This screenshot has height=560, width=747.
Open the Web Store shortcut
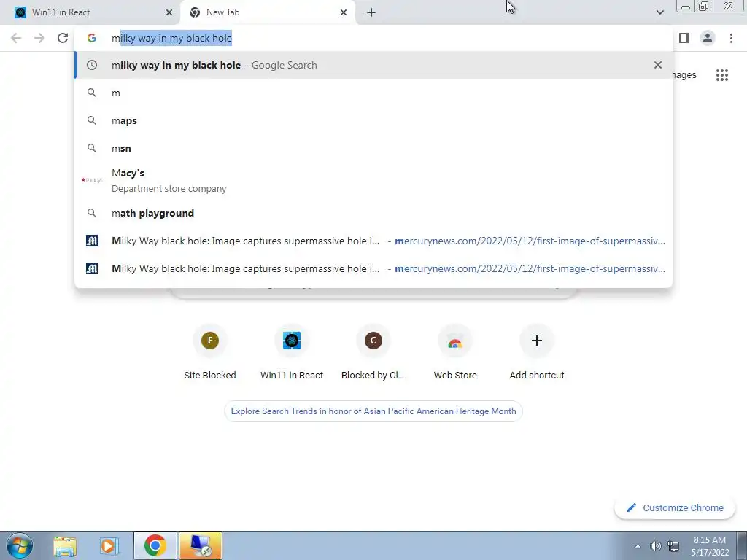[x=455, y=352]
